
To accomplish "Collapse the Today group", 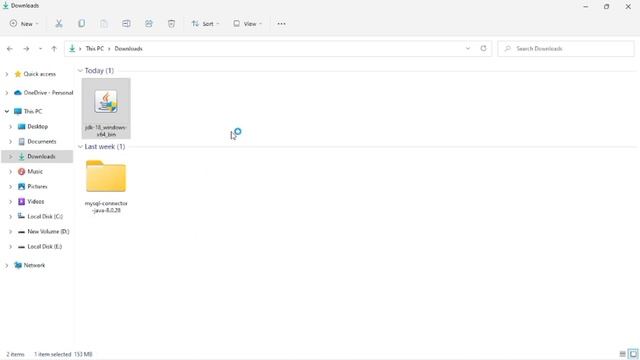I will pyautogui.click(x=80, y=71).
